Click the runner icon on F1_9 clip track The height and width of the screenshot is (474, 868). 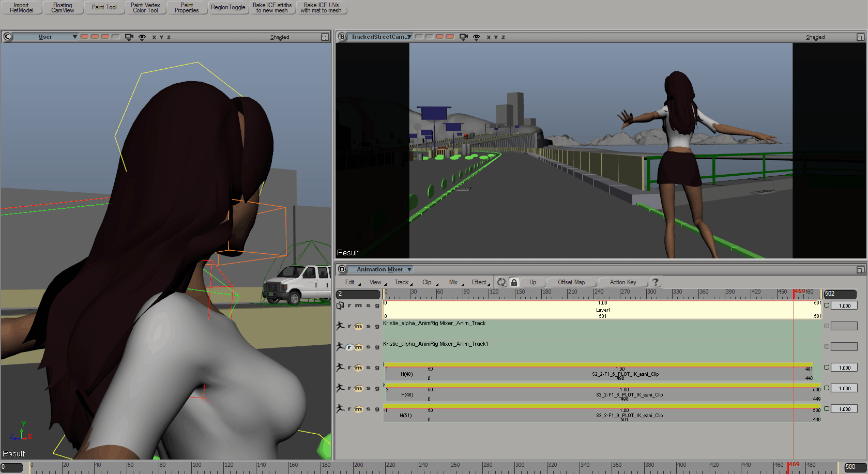(340, 408)
